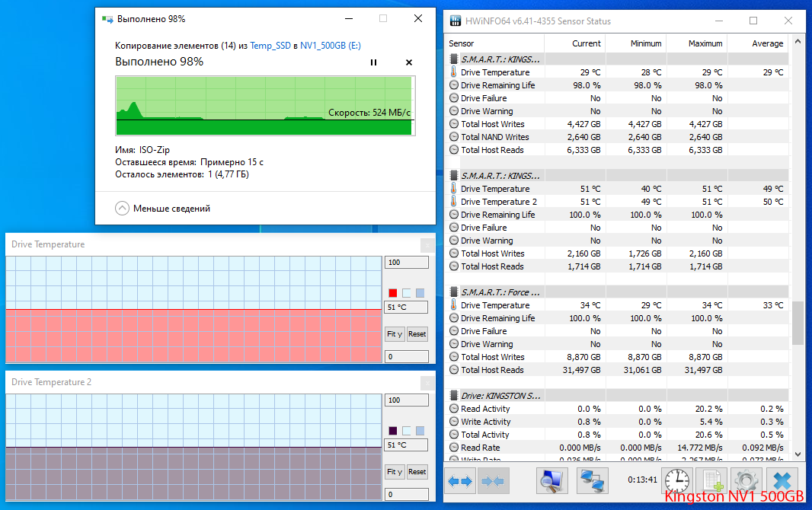Click the expand sensor columns arrows icon

460,481
